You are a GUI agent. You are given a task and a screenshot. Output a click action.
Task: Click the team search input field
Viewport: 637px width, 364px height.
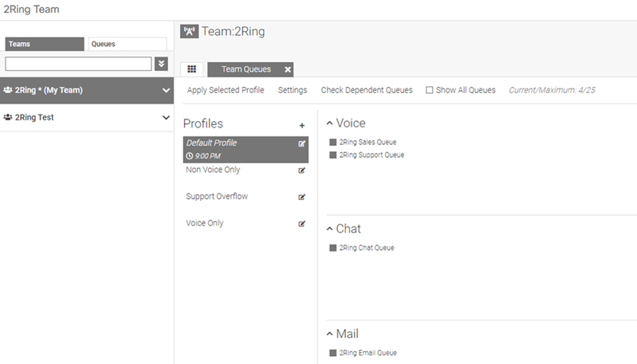coord(78,64)
